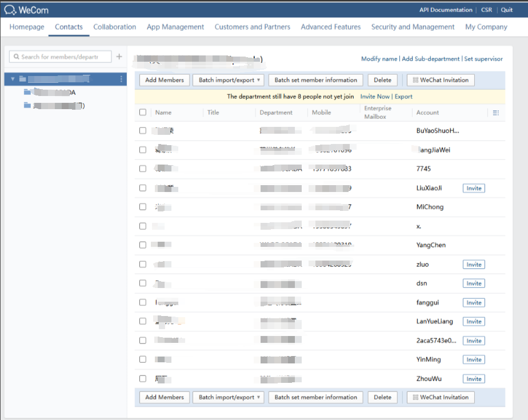
Task: Collapse the root department tree arrow
Action: tap(13, 79)
